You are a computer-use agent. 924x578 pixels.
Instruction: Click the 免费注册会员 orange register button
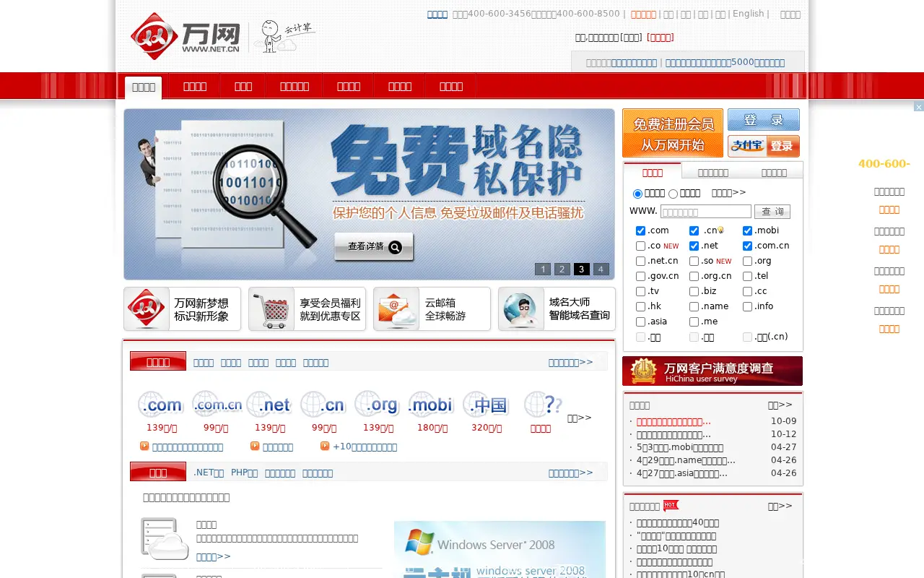coord(673,133)
